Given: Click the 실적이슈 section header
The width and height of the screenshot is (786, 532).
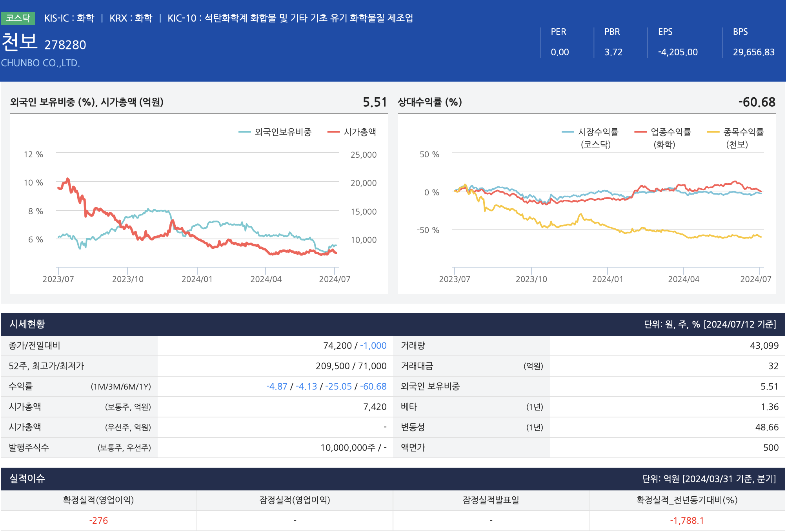Looking at the screenshot, I should (x=27, y=479).
